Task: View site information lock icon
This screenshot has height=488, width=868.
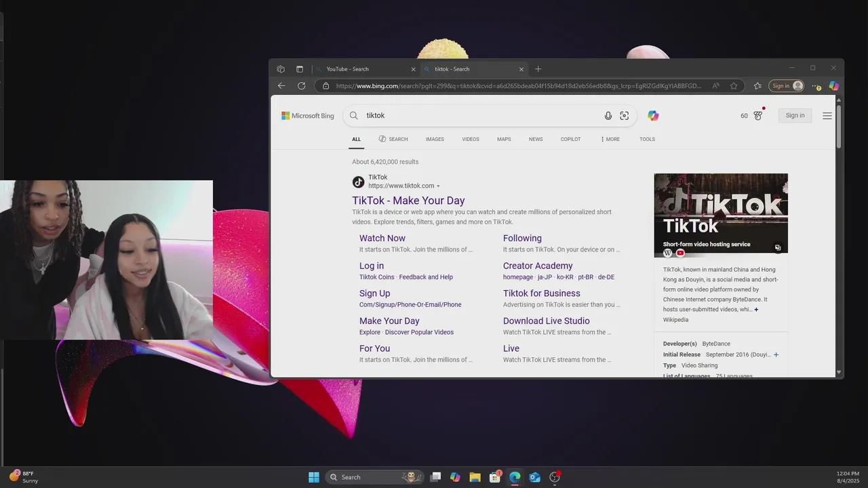Action: [x=326, y=86]
